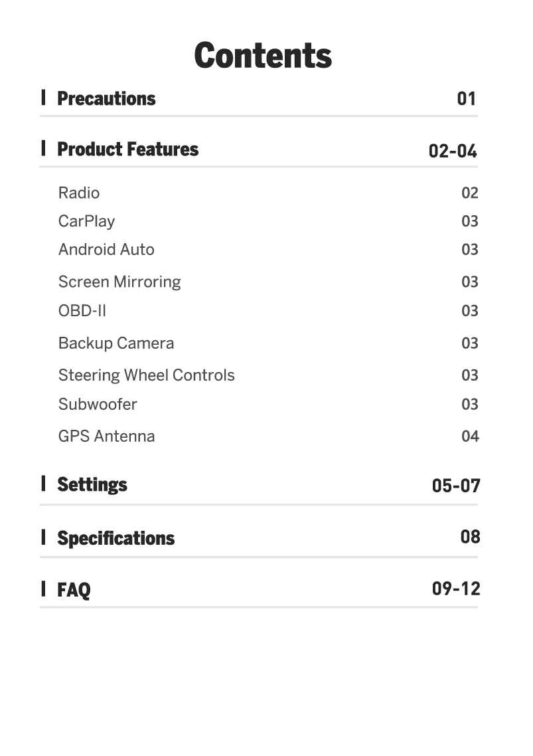The width and height of the screenshot is (533, 756).
Task: Open the GPS Antenna entry
Action: [106, 436]
